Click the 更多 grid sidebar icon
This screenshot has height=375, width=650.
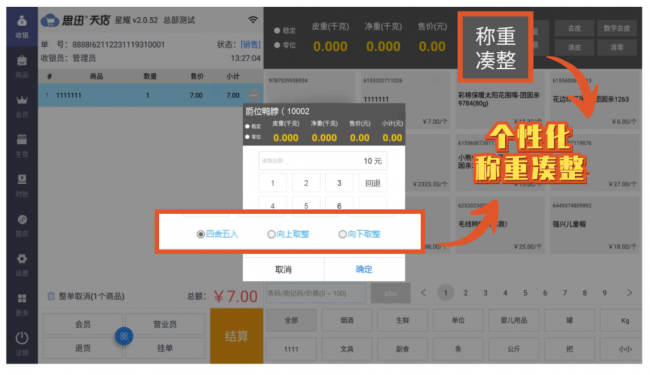(x=22, y=304)
